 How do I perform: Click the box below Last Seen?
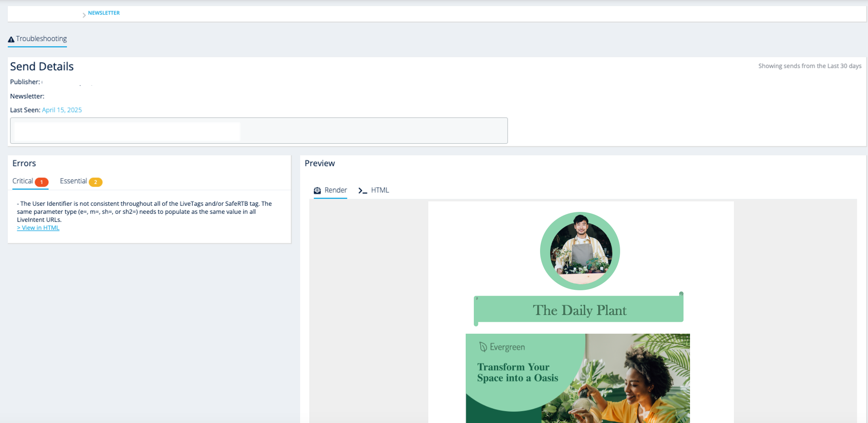[258, 131]
